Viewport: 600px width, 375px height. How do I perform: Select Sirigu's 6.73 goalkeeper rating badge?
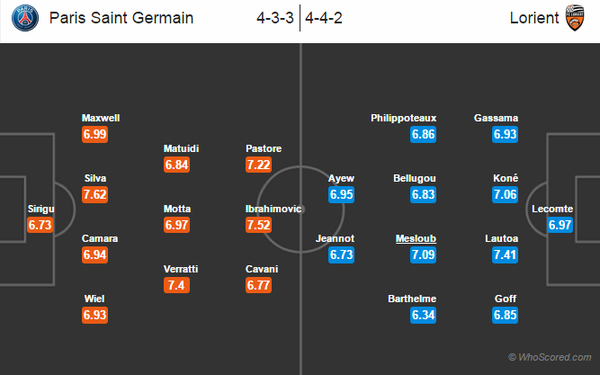(40, 225)
